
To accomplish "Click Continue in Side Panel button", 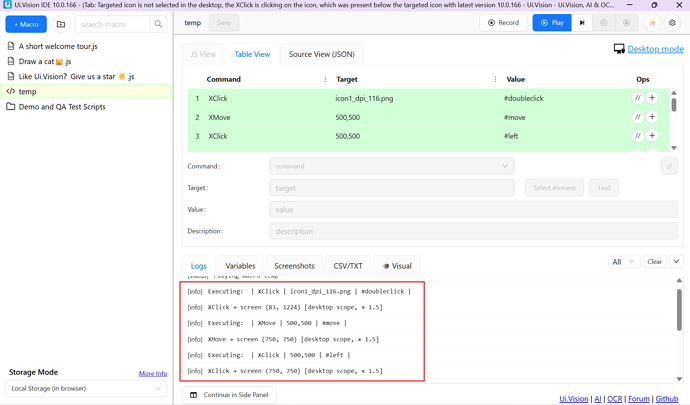I will pyautogui.click(x=229, y=395).
